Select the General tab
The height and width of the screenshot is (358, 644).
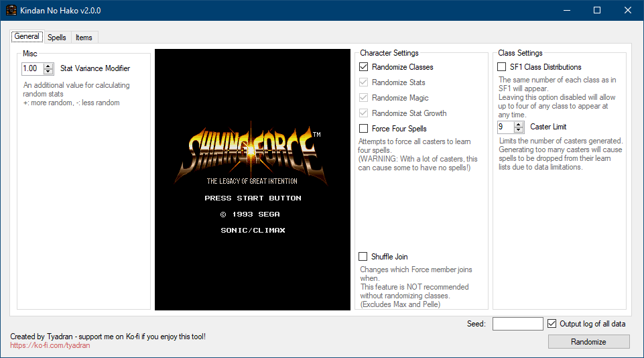(x=27, y=37)
